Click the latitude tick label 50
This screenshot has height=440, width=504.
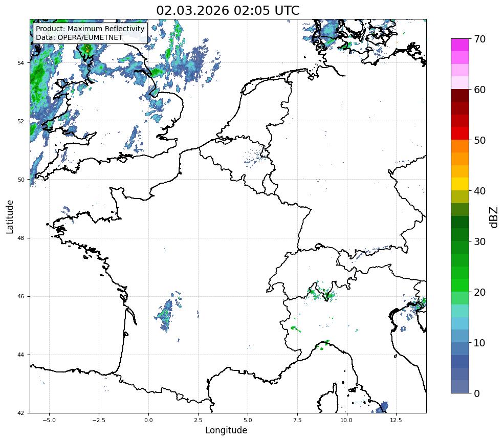pyautogui.click(x=20, y=180)
